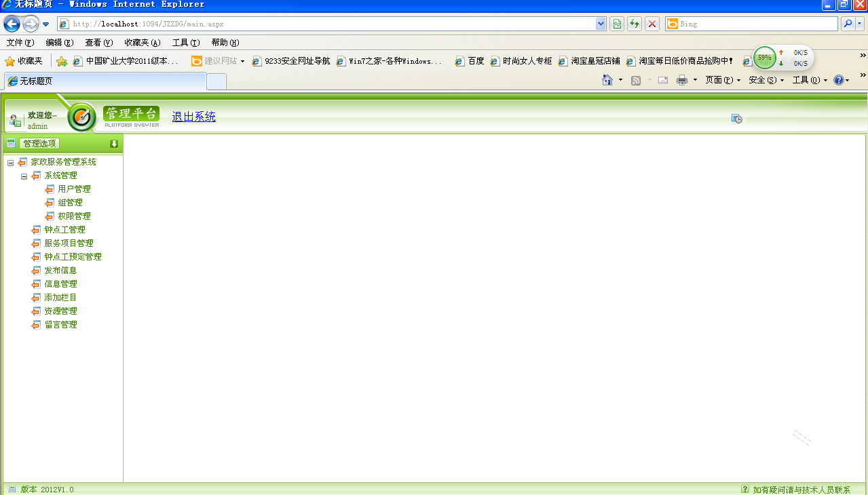The image size is (868, 495).
Task: Click the document-clock icon in the header
Action: [x=736, y=119]
